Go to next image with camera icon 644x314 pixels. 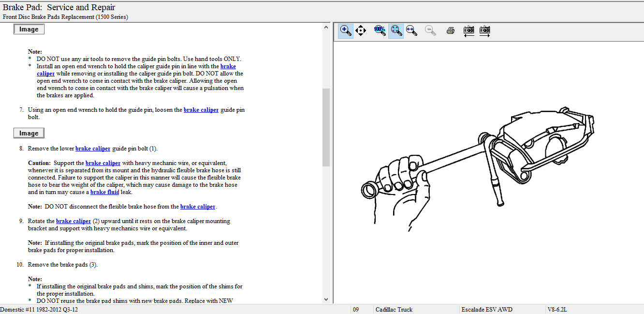click(484, 31)
